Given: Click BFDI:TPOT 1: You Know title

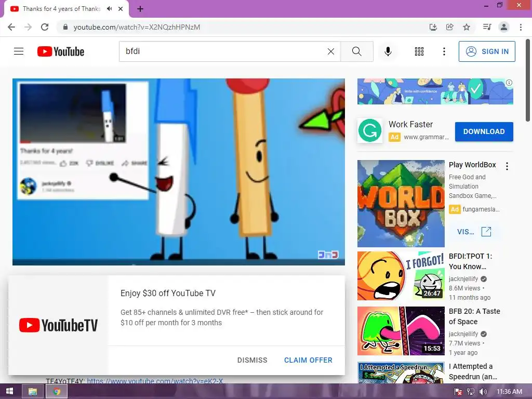Looking at the screenshot, I should [x=470, y=261].
